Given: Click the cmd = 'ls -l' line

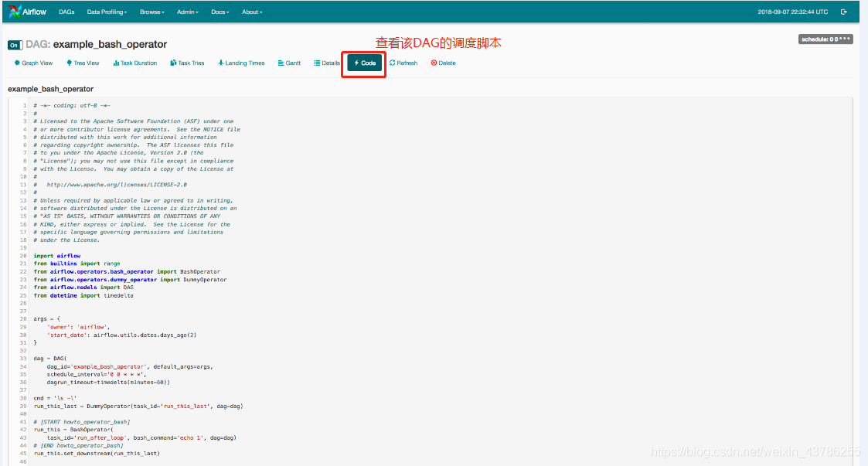Looking at the screenshot, I should click(x=56, y=398).
